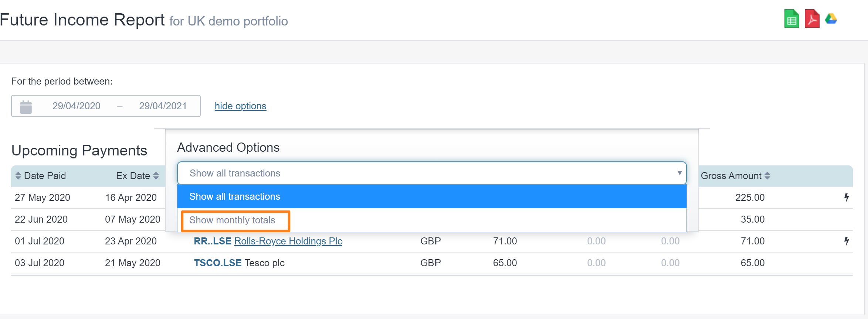Open the Rolls-Royce Holdings Plc holding page
Image resolution: width=868 pixels, height=319 pixels.
click(288, 241)
